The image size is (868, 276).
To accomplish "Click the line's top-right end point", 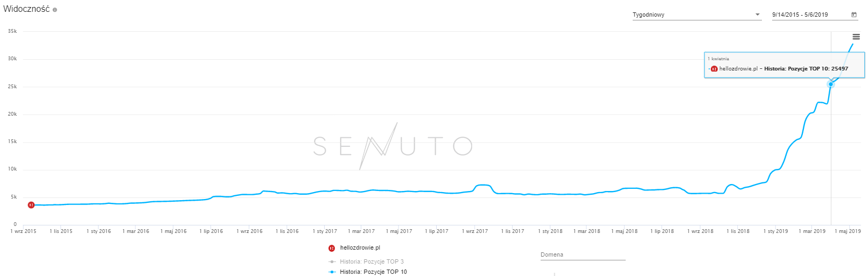I will (853, 44).
